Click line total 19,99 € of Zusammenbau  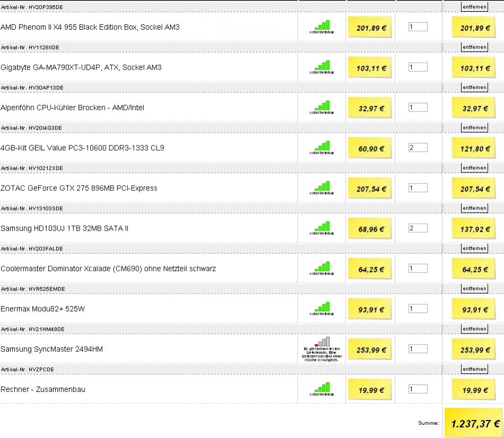[473, 389]
